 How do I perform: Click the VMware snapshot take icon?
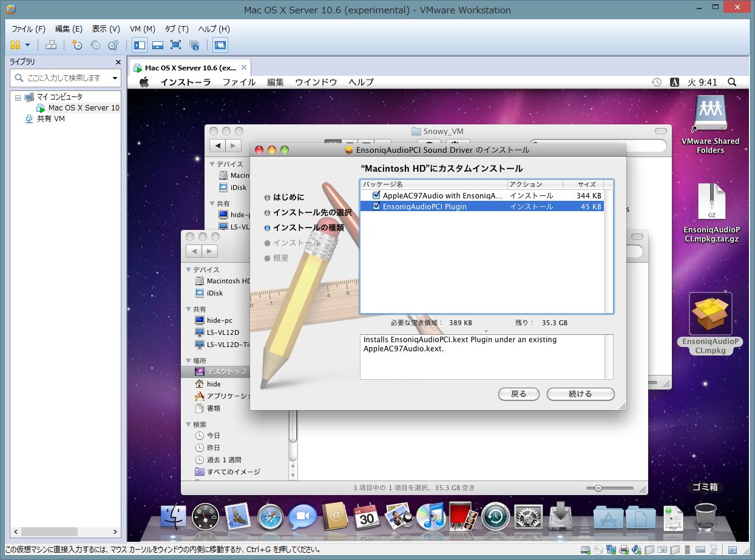tap(77, 45)
